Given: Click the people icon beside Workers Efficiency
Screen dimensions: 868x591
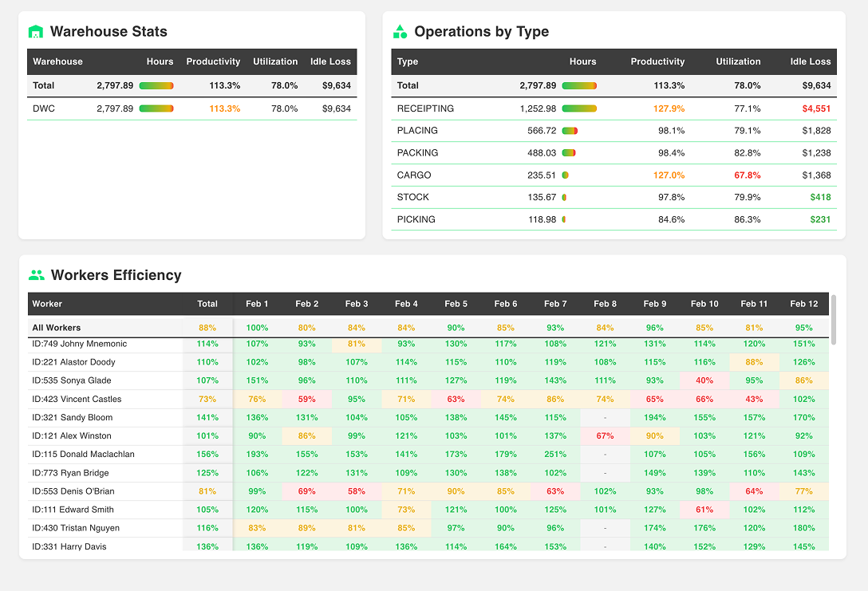Looking at the screenshot, I should point(36,275).
